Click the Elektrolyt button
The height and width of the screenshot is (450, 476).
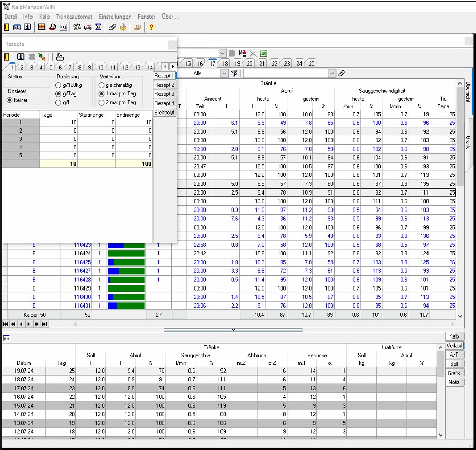pos(165,112)
